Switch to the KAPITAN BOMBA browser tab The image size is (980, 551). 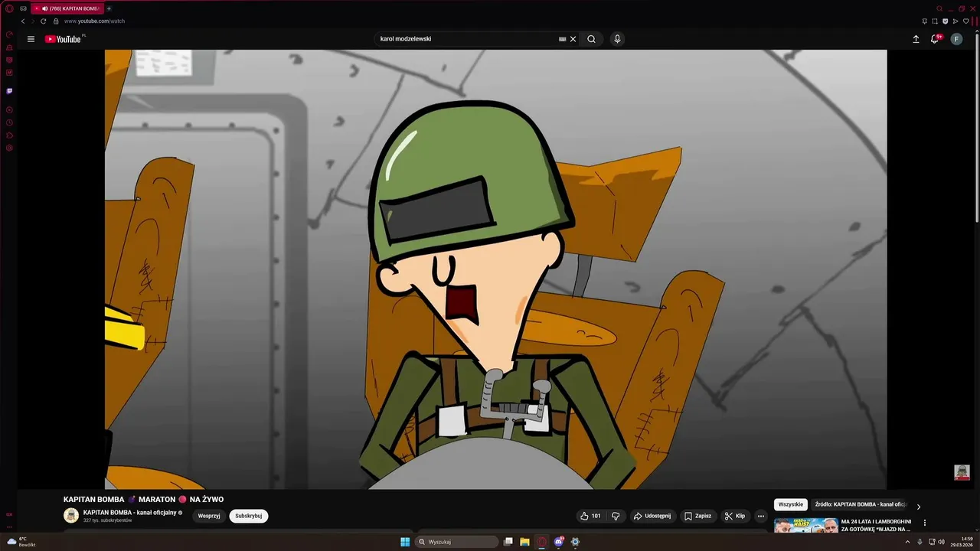67,8
